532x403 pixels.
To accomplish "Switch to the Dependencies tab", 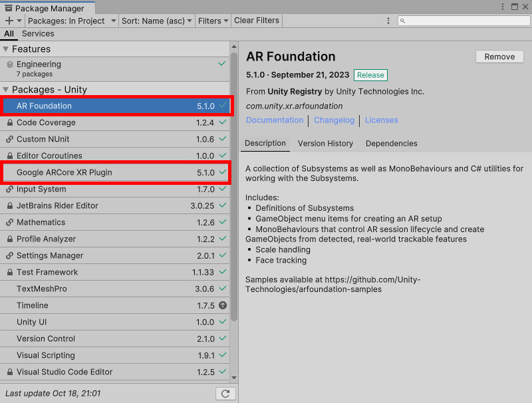I will click(x=392, y=144).
